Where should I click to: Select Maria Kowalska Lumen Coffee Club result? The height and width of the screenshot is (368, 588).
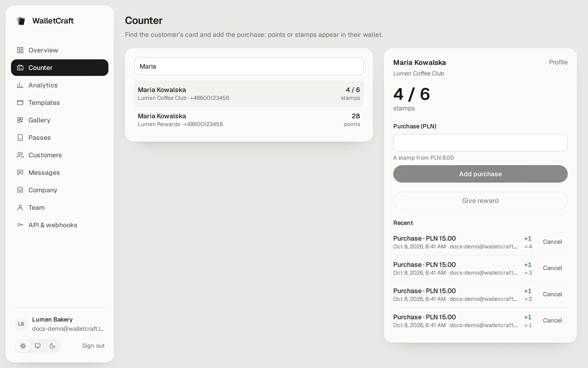[x=249, y=93]
